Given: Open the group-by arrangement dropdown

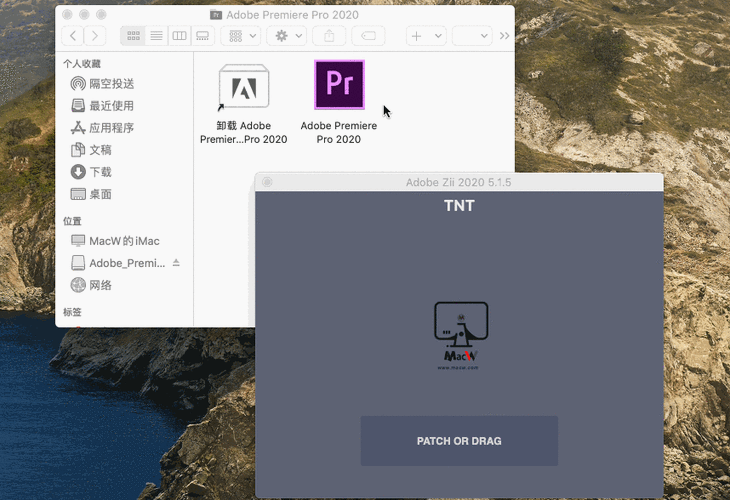Looking at the screenshot, I should 241,36.
